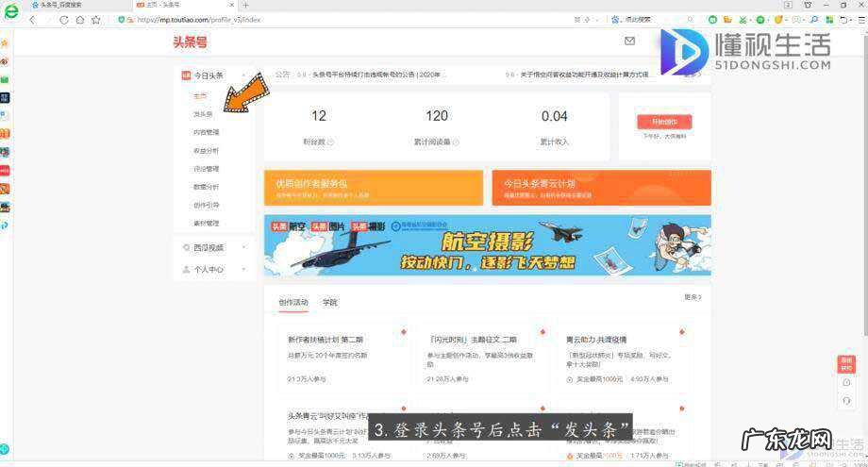
Task: Select 主页 in the left sidebar
Action: (x=200, y=95)
